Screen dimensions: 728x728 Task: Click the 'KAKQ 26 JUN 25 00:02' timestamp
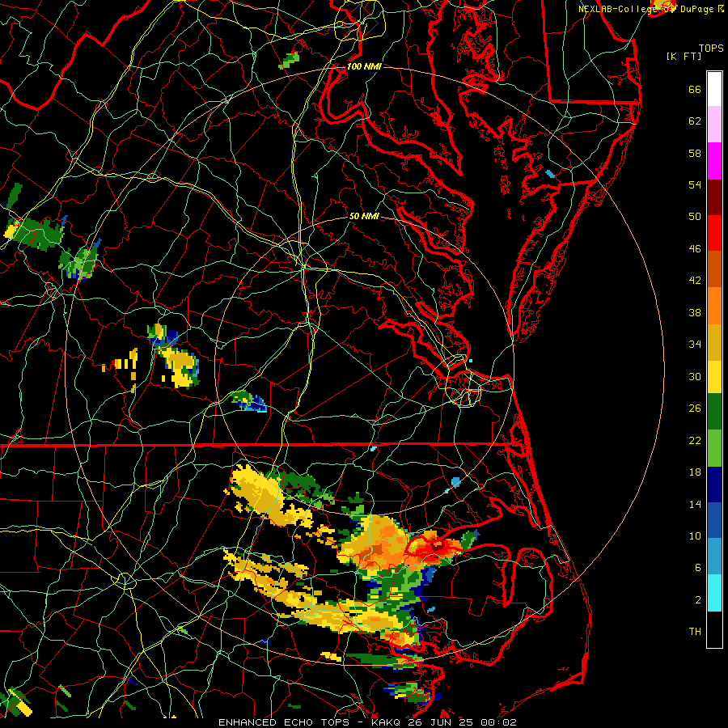pos(443,722)
